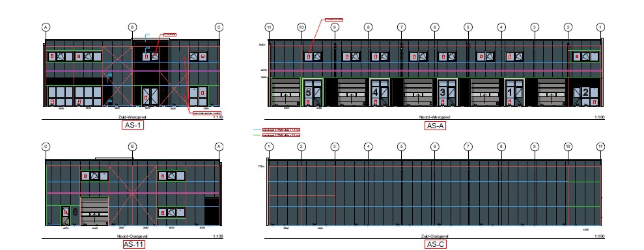Click the blue line legend swatch

(257, 130)
